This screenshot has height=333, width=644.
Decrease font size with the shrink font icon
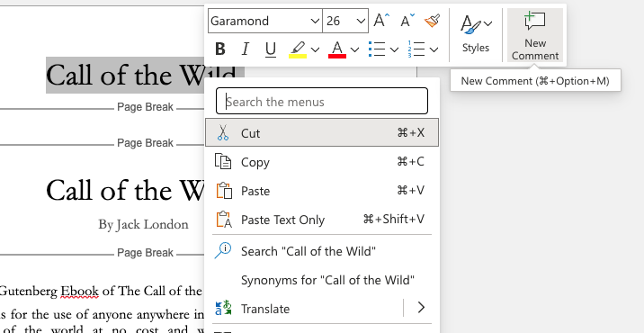click(x=407, y=20)
